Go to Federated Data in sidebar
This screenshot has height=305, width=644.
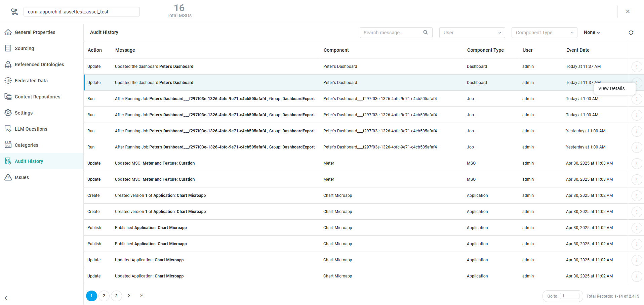click(31, 81)
